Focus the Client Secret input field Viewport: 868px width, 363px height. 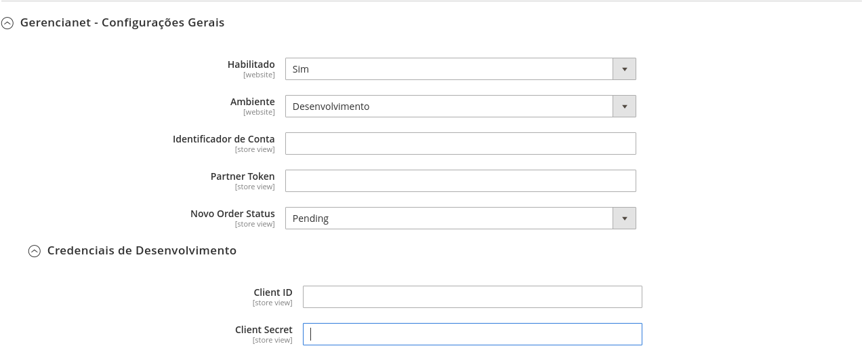pos(472,335)
